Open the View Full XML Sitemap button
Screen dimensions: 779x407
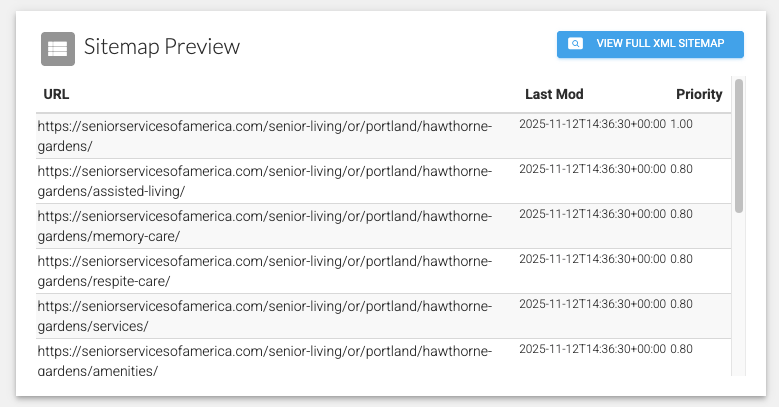[x=650, y=44]
